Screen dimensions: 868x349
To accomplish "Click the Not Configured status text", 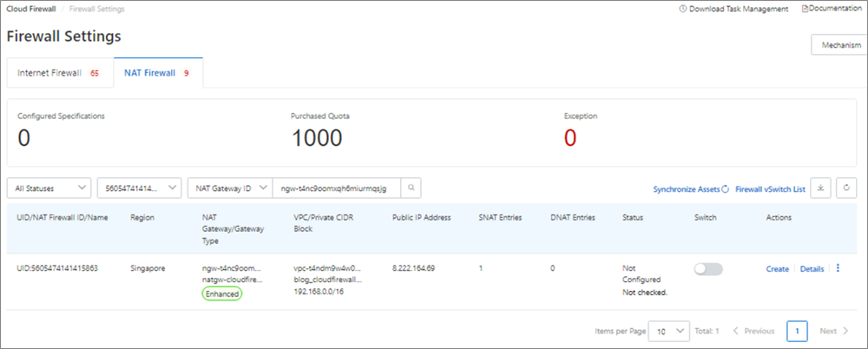I will 641,273.
